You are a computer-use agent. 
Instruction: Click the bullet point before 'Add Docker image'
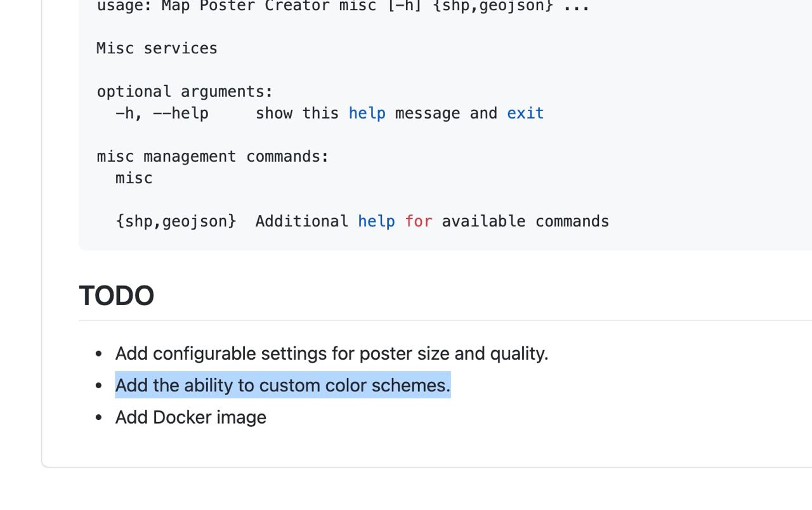point(98,417)
